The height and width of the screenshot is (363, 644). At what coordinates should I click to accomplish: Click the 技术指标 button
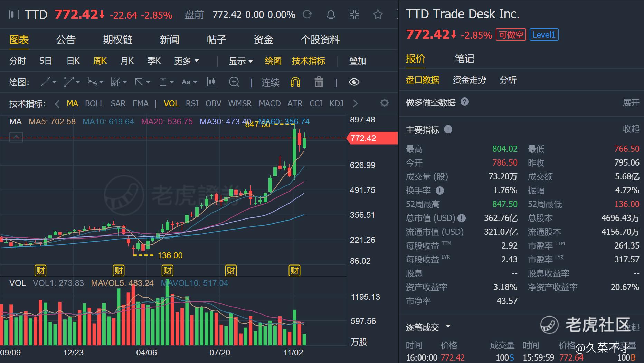tap(308, 61)
